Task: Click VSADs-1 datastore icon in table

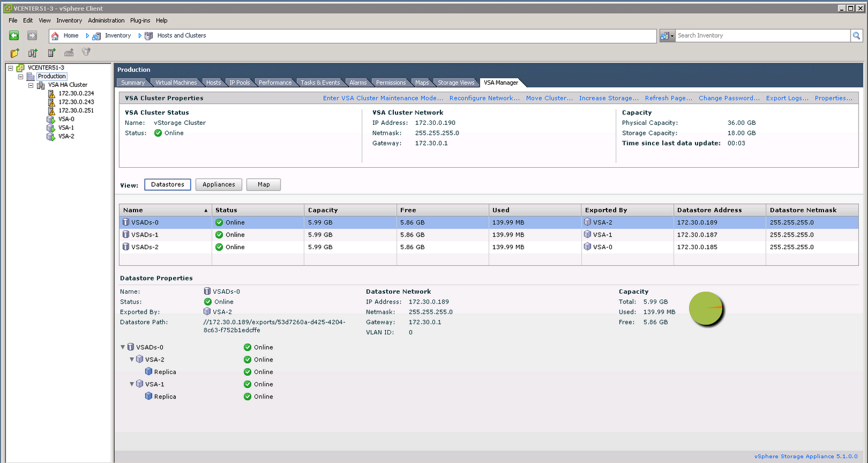Action: pos(126,234)
